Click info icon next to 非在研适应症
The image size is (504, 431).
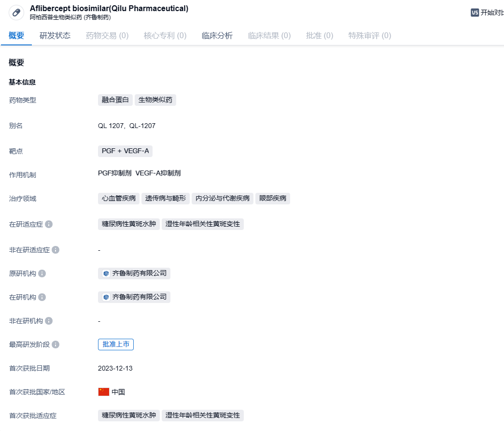pyautogui.click(x=56, y=250)
